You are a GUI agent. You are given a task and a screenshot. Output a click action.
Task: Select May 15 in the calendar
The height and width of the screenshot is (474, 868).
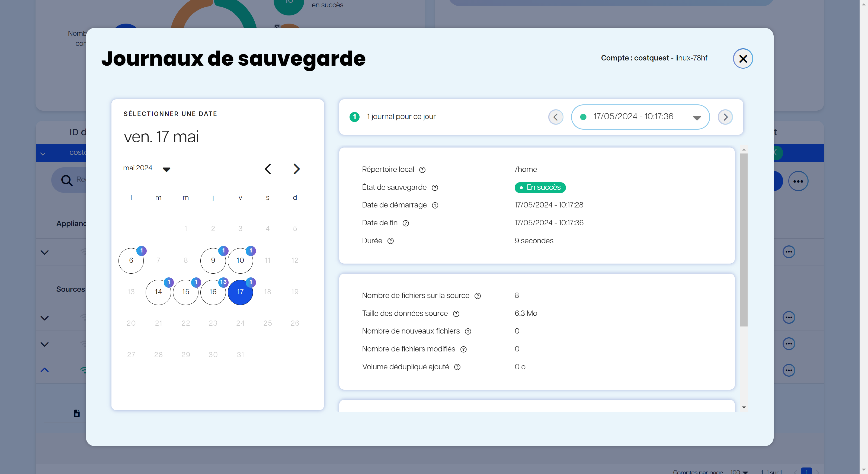tap(186, 292)
